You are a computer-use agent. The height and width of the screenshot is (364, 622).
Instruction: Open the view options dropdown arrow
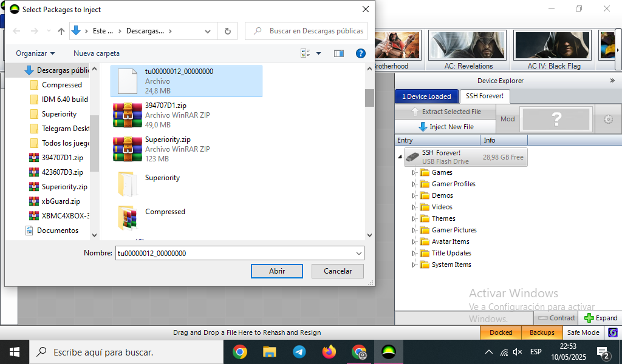tap(318, 53)
